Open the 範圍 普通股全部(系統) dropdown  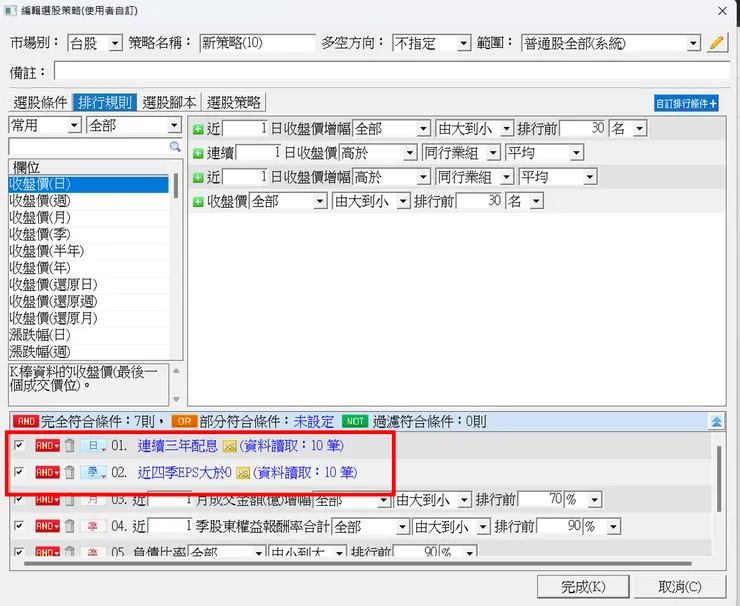693,44
